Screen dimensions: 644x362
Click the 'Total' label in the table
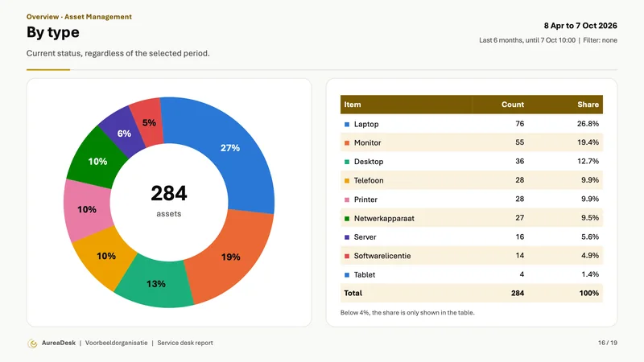[x=353, y=294]
